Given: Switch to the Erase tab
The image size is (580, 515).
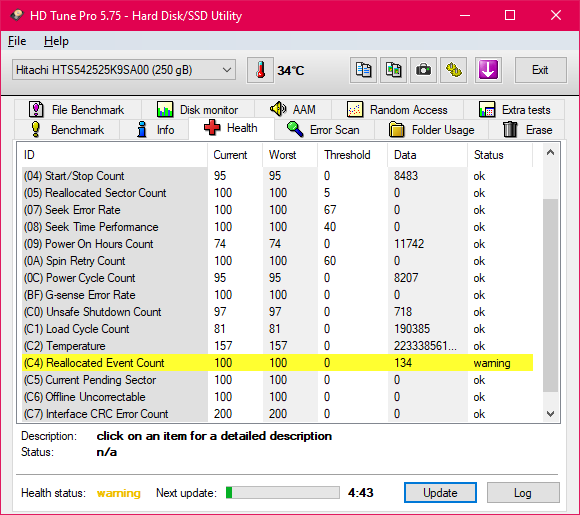Looking at the screenshot, I should tap(527, 129).
